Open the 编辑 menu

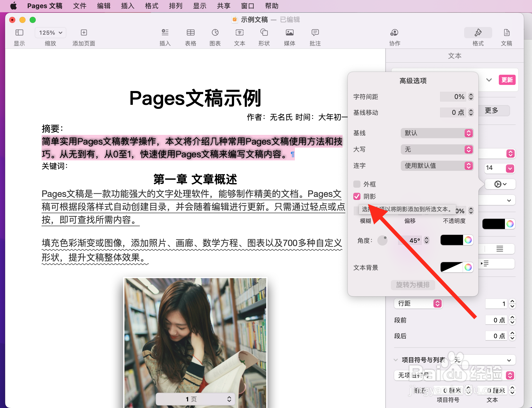(104, 6)
